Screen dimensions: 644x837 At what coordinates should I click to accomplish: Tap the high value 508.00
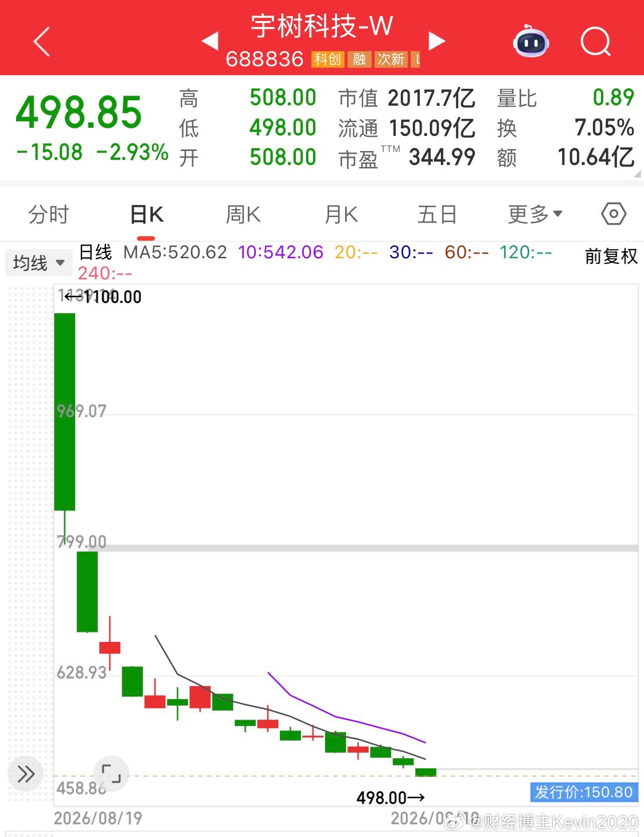pyautogui.click(x=283, y=97)
